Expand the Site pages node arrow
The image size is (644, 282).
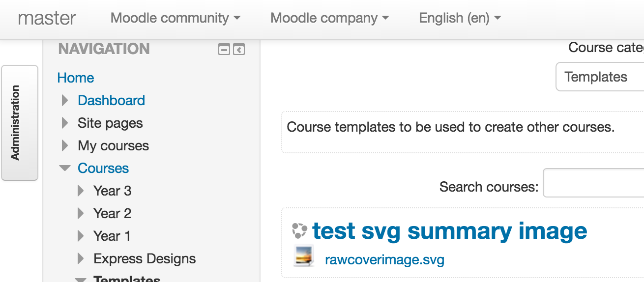click(65, 123)
